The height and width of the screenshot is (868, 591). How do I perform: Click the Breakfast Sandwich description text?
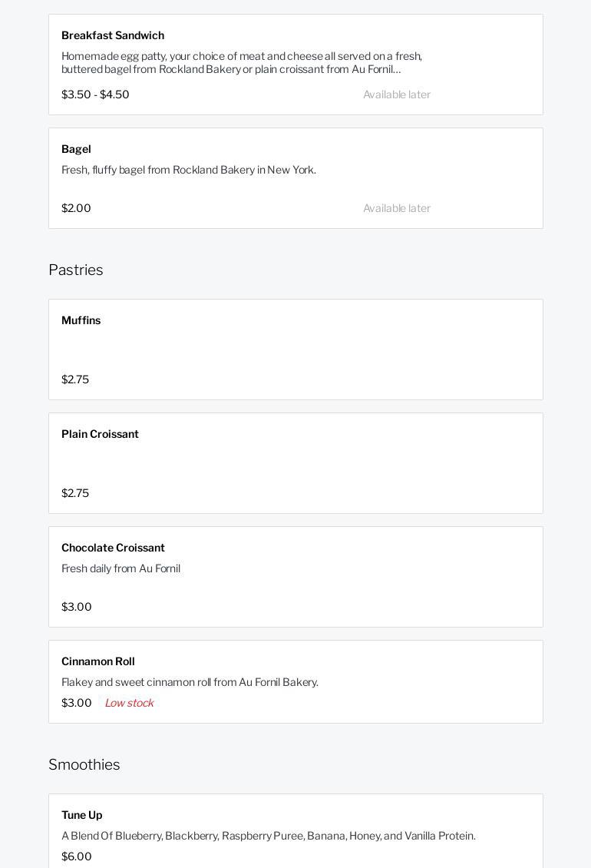tap(242, 62)
